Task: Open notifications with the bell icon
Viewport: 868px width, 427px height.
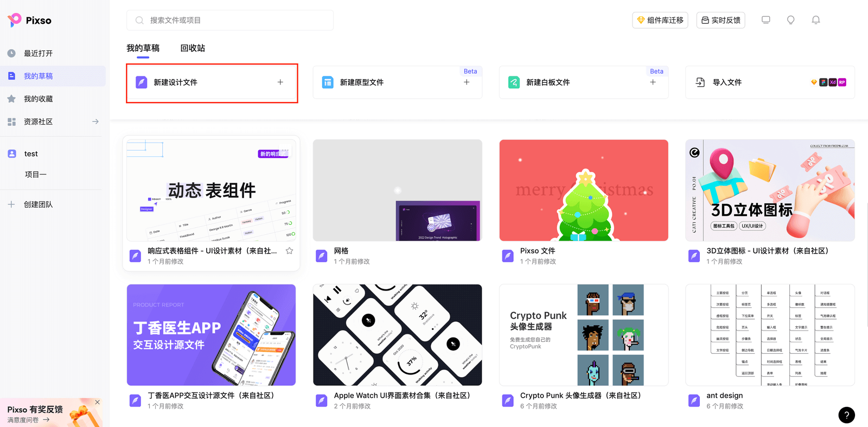Action: 816,20
